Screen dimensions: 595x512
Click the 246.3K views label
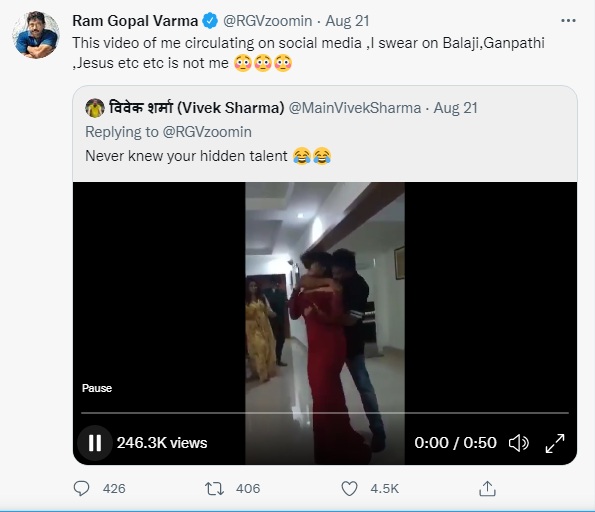point(162,443)
